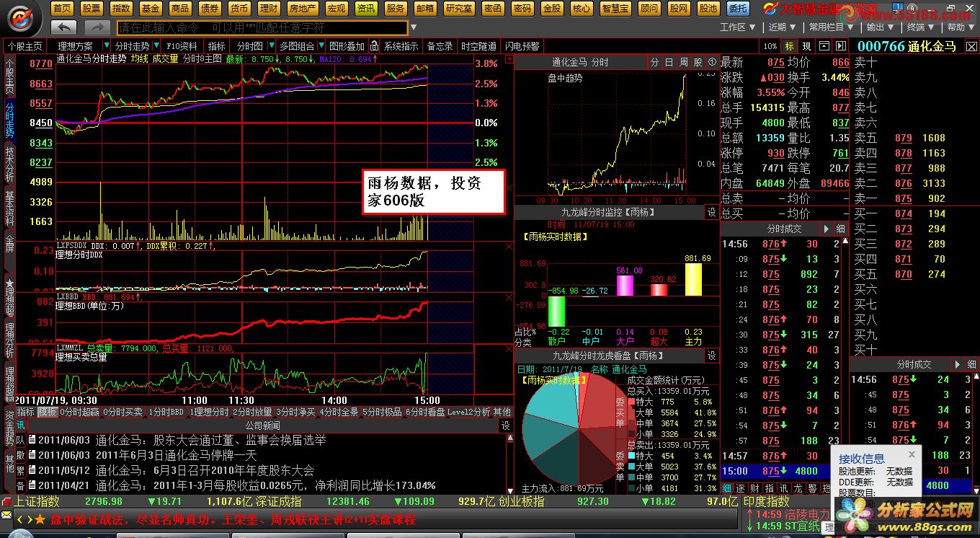Viewport: 980px width, 538px height.
Task: Select the 1分时BBD template tab
Action: pyautogui.click(x=166, y=412)
